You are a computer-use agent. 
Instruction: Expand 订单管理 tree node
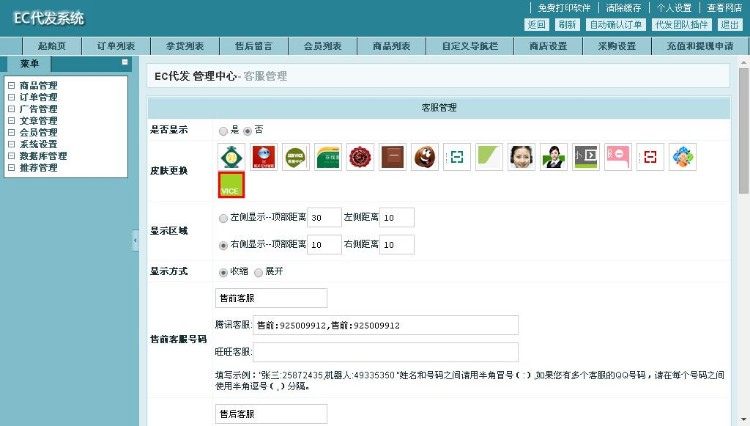click(x=11, y=97)
